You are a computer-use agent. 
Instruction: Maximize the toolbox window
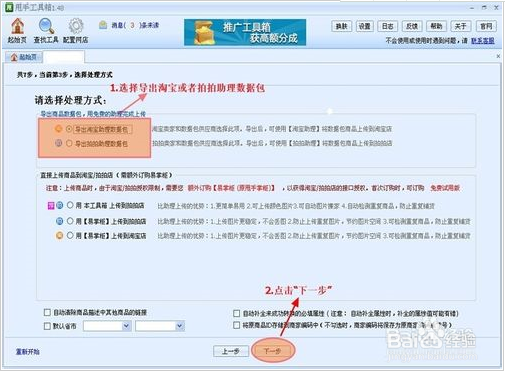pos(484,7)
